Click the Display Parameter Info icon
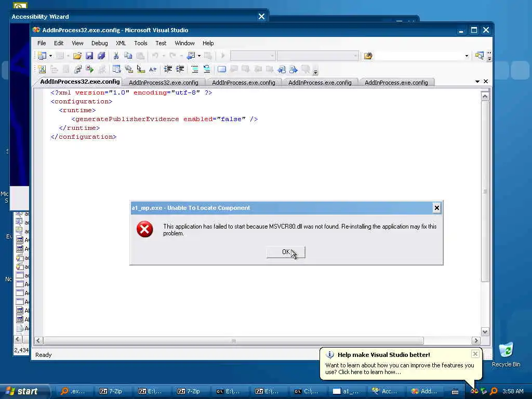532x399 pixels. click(x=129, y=70)
